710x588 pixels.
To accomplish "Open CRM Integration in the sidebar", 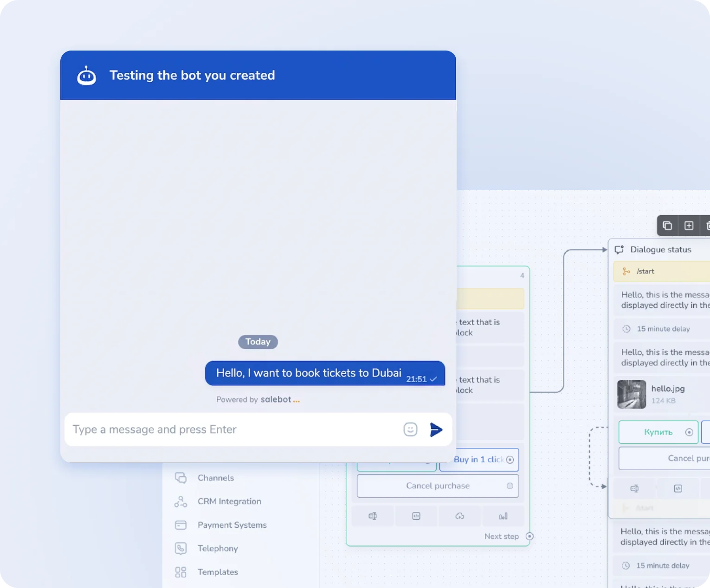I will (x=229, y=501).
